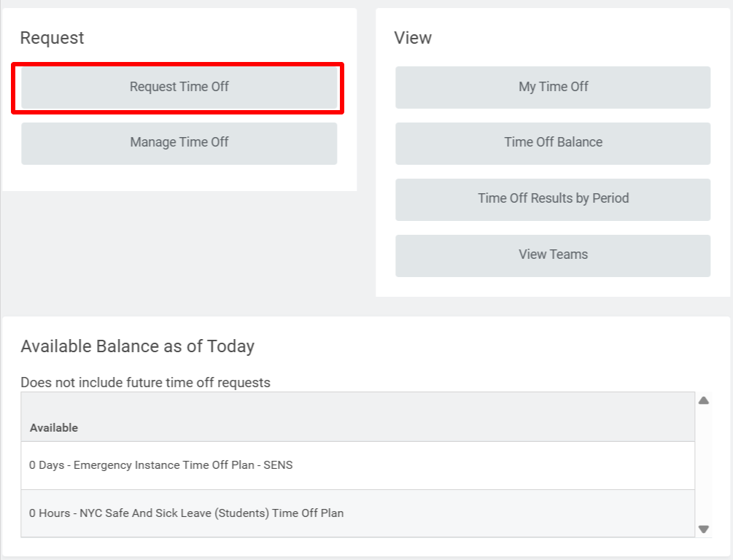
Task: Click blank space below the Manage Time Off button
Action: pyautogui.click(x=179, y=177)
